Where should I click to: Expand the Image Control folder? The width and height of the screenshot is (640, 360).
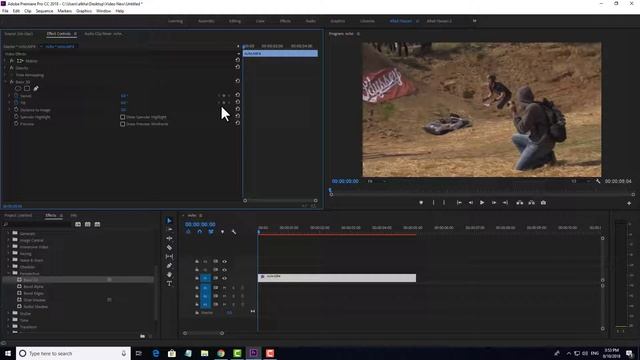[9, 240]
